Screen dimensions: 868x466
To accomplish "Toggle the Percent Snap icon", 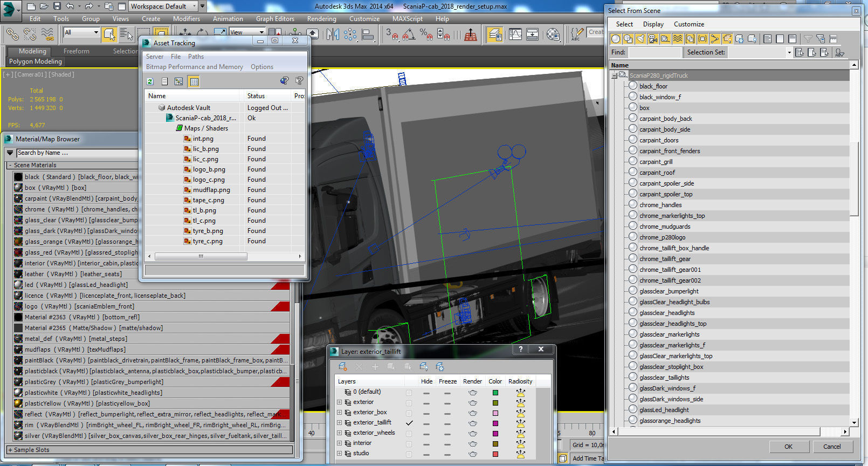I will [426, 35].
